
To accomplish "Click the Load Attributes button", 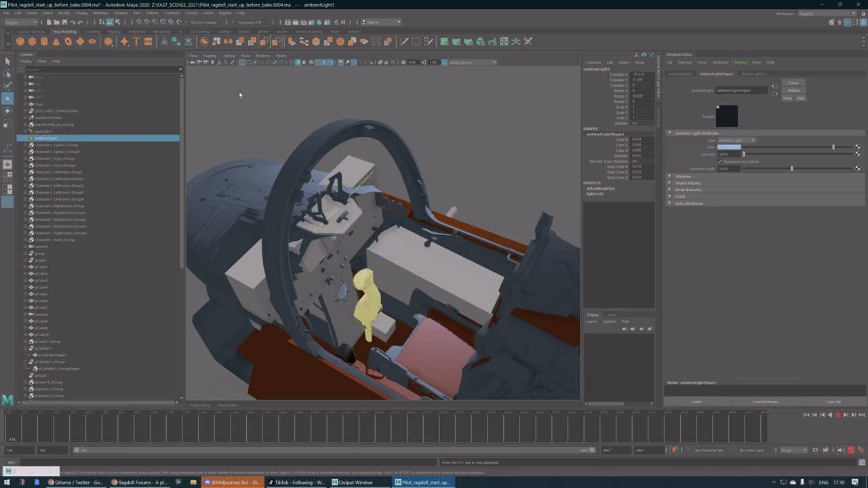I will pos(765,402).
